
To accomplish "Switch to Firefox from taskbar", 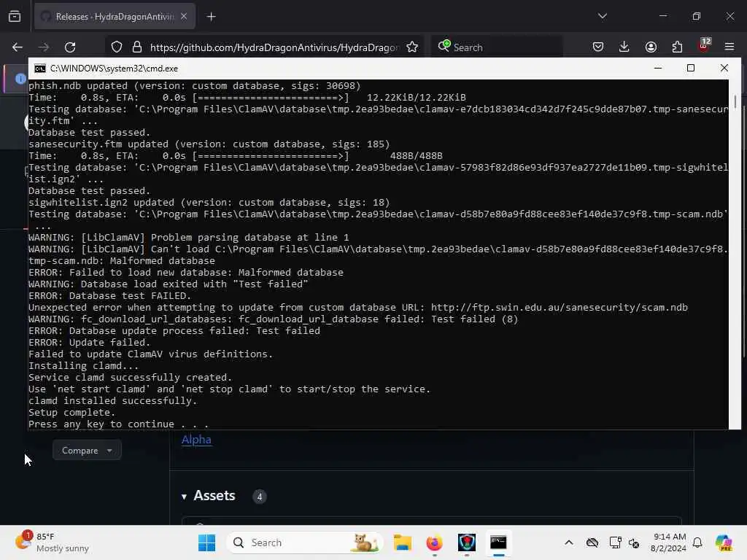I will pyautogui.click(x=434, y=542).
